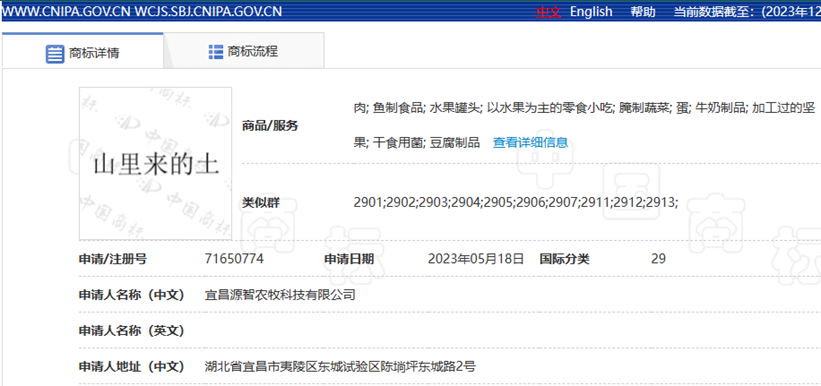Click goods list text starting 肉; 鱼制食品
This screenshot has height=386, width=821.
pos(585,125)
